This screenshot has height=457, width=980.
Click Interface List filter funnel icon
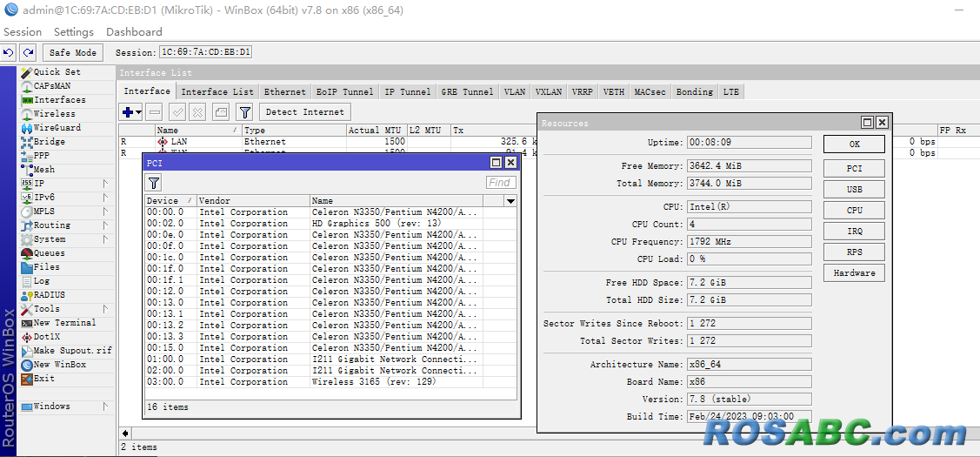coord(245,112)
